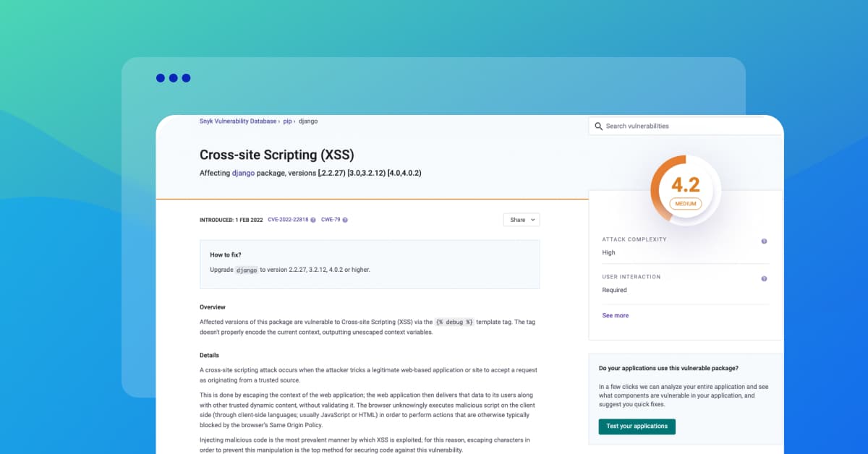
Task: Open the CVE-2022-22818 link
Action: [x=288, y=219]
